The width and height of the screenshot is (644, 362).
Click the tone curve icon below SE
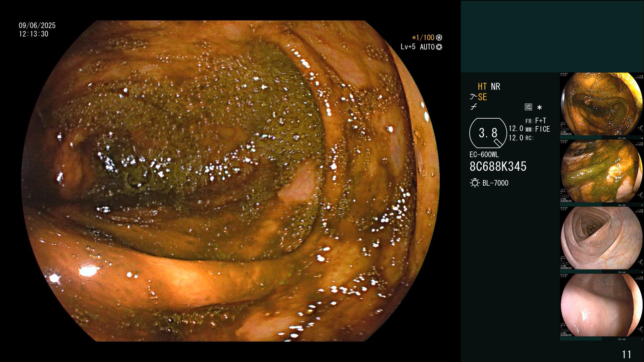tap(474, 107)
